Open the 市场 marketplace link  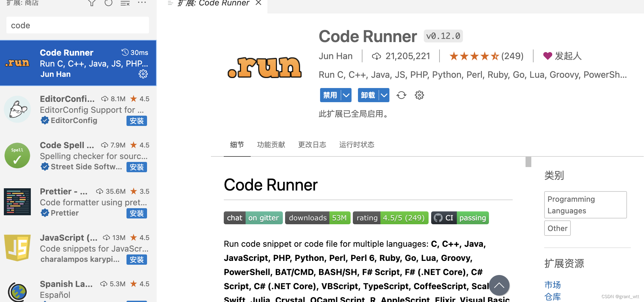point(553,285)
